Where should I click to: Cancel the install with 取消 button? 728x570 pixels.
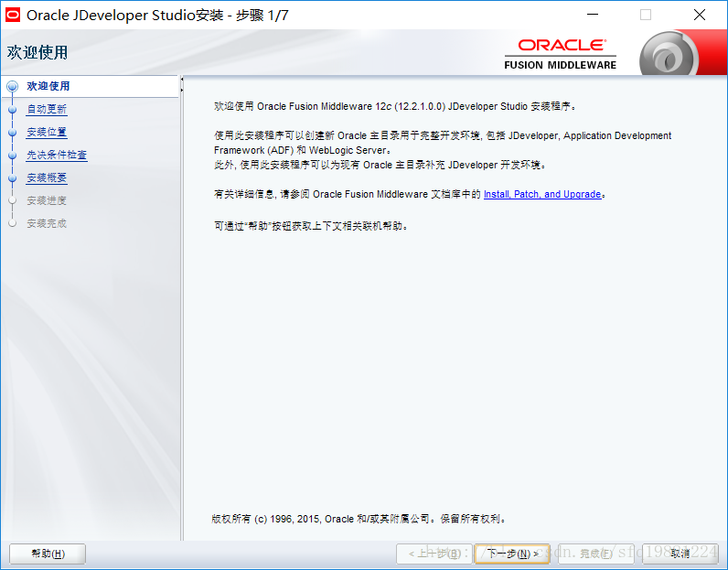680,554
